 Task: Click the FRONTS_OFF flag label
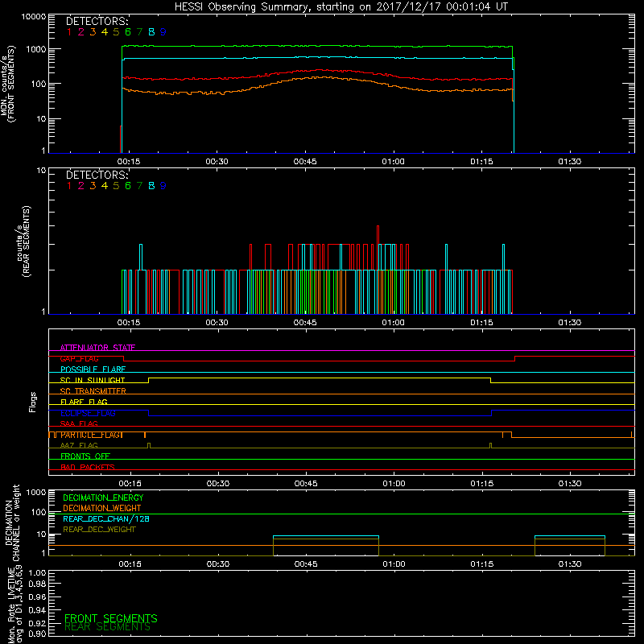85,456
